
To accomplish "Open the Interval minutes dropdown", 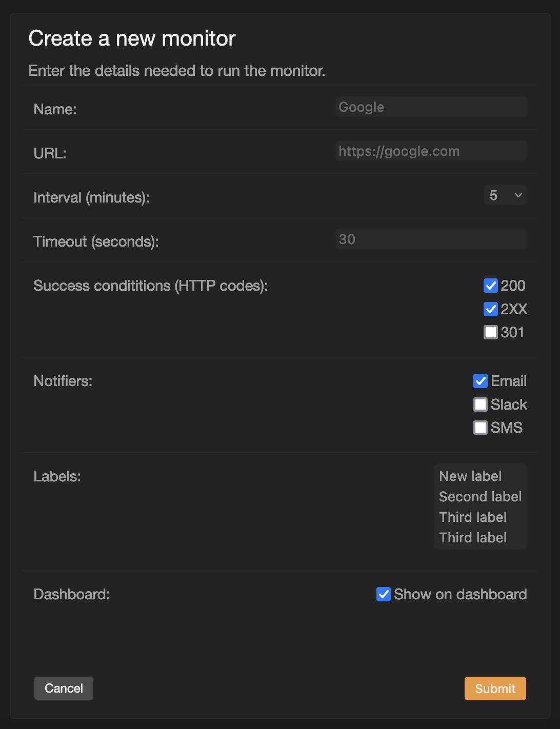I will (505, 195).
